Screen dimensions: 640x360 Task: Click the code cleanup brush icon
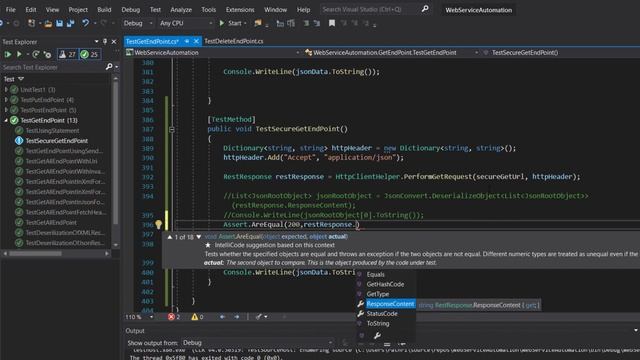(x=259, y=317)
